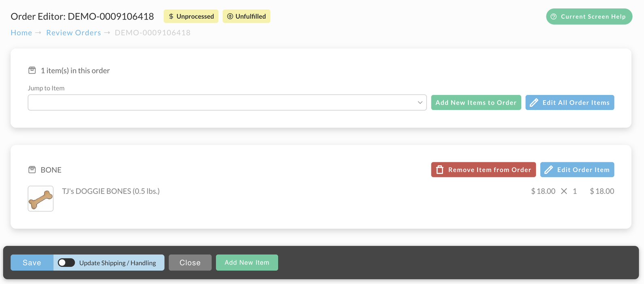Click the dollar icon in Unprocessed badge
The image size is (644, 284).
pos(171,17)
